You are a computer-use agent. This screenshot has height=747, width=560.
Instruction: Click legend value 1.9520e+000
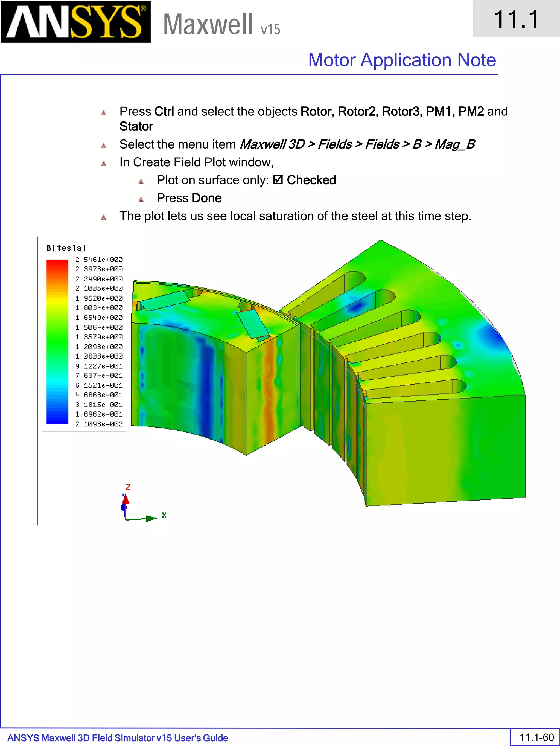(99, 298)
